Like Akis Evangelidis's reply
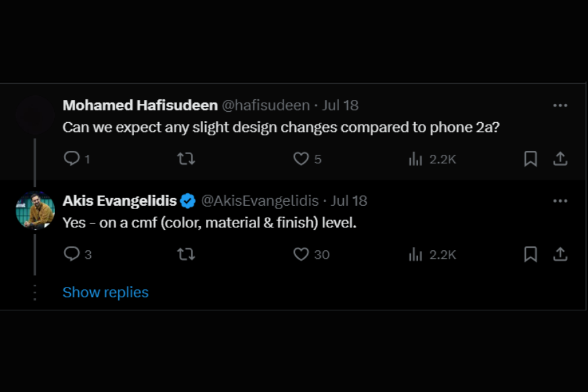588x392 pixels. tap(301, 254)
